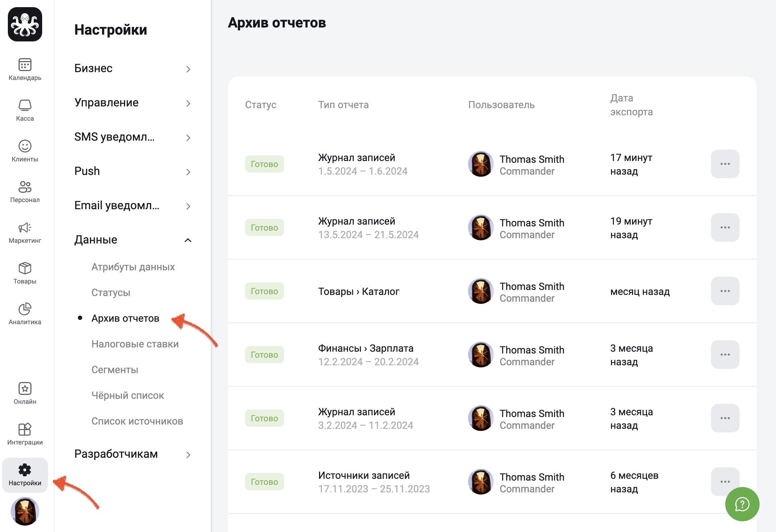Viewport: 776px width, 532px height.
Task: Expand the Разработчикам settings group
Action: (133, 454)
